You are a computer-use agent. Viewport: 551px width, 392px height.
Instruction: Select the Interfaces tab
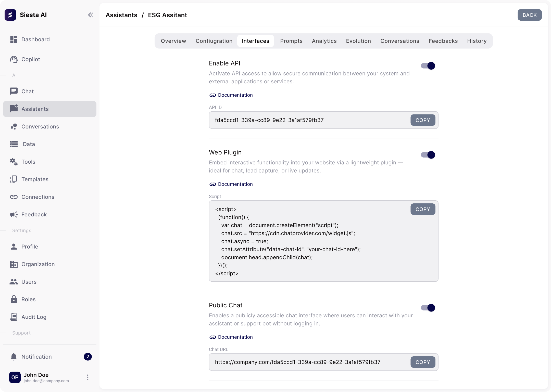point(256,41)
